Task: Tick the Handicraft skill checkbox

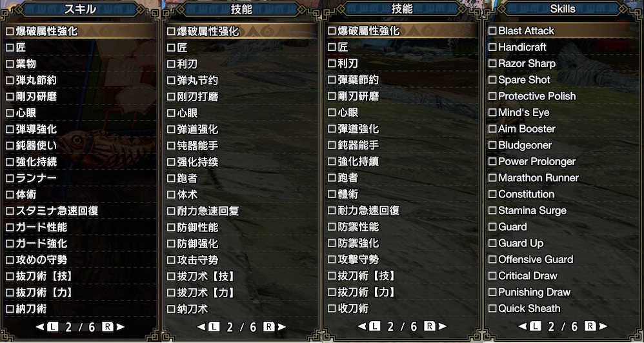Action: point(492,47)
